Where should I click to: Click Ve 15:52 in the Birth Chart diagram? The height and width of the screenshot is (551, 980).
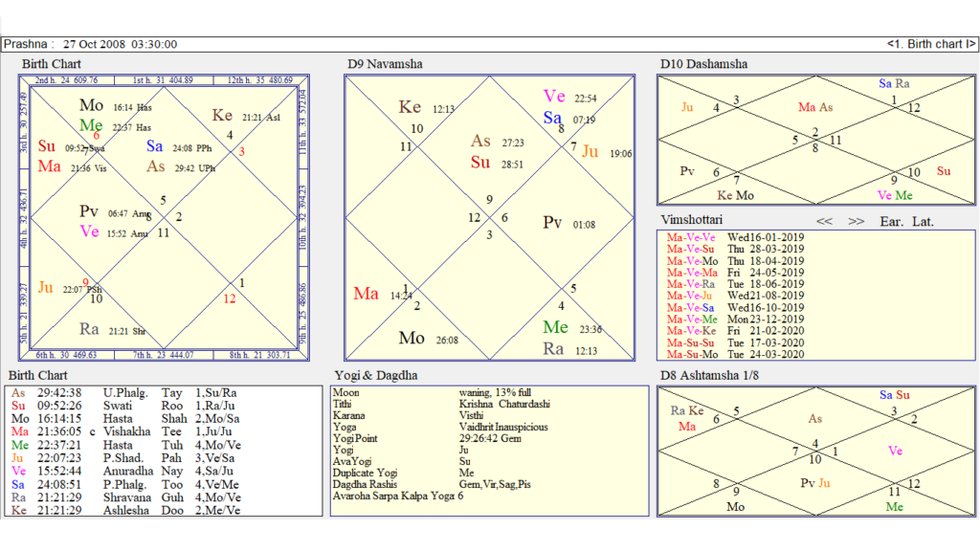(114, 232)
